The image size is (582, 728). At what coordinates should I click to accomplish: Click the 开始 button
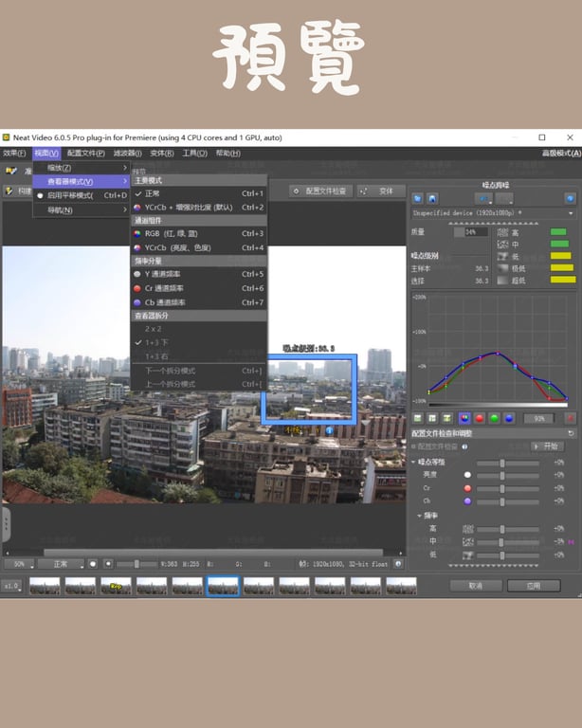[547, 446]
